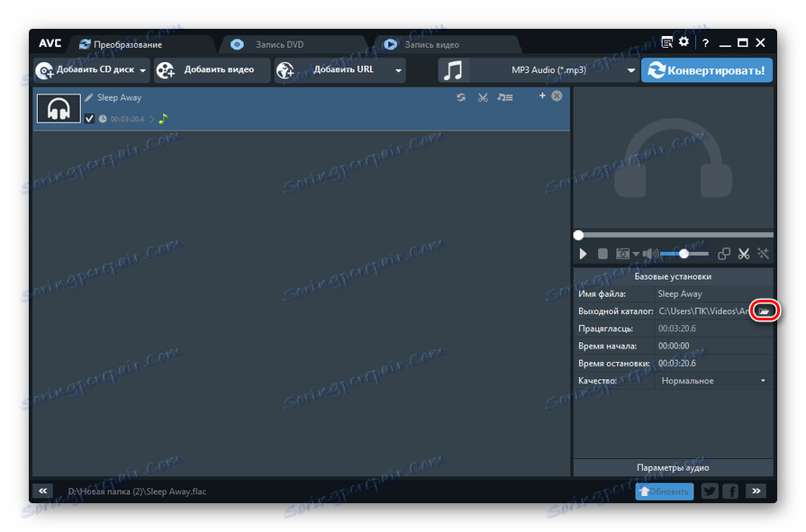Take a snapshot with the camera icon

coord(622,254)
